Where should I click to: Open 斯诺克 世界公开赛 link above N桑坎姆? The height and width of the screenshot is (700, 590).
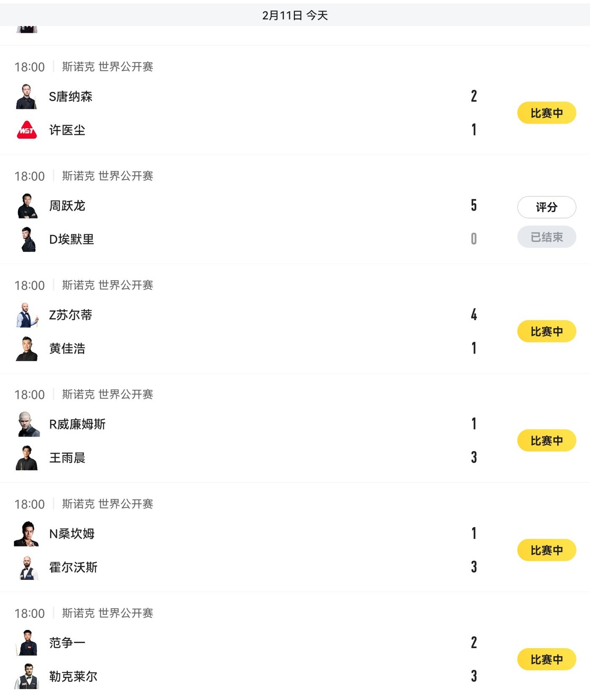tap(107, 504)
